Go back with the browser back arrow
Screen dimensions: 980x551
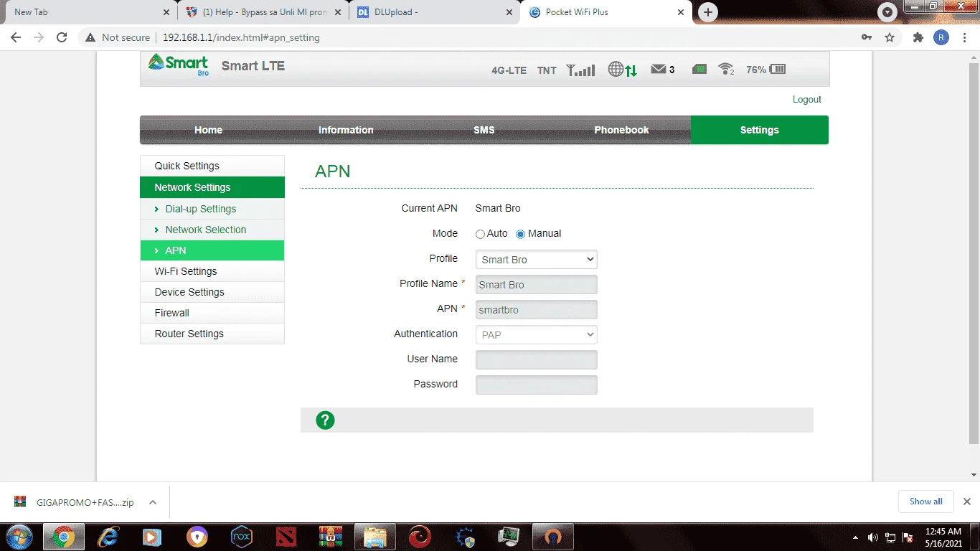16,37
